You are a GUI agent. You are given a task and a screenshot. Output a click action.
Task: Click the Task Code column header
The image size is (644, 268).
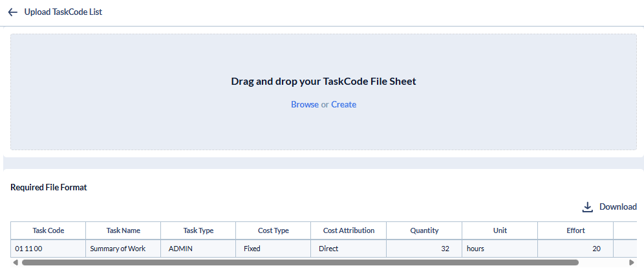tap(48, 230)
